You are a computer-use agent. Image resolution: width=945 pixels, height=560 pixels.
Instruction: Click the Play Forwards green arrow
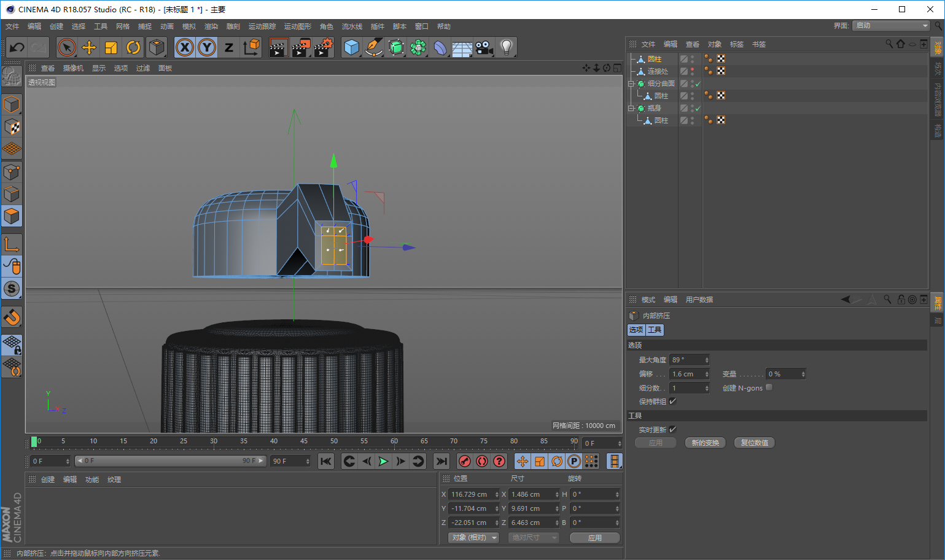click(383, 461)
